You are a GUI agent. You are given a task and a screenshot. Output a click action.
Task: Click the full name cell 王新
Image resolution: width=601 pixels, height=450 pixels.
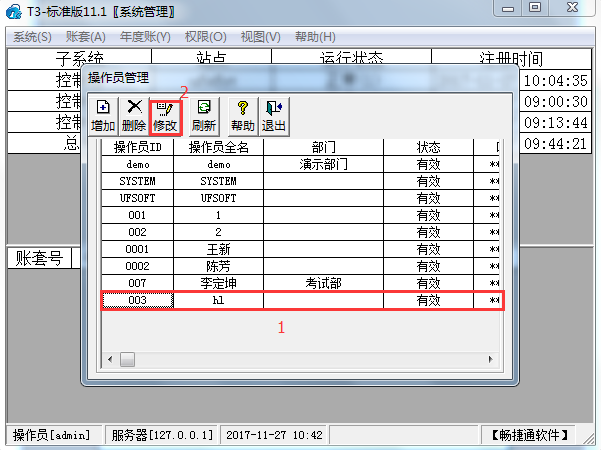pos(218,249)
